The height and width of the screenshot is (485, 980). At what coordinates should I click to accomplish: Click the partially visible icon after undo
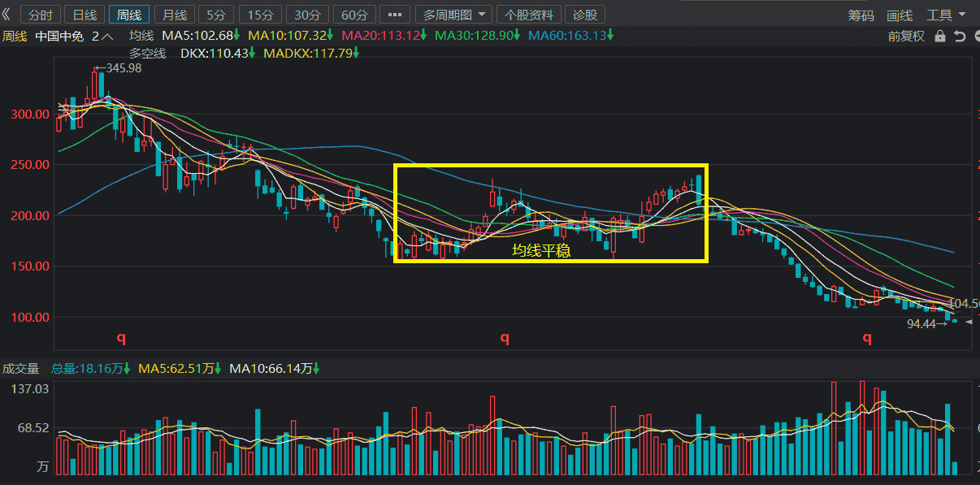pos(975,36)
